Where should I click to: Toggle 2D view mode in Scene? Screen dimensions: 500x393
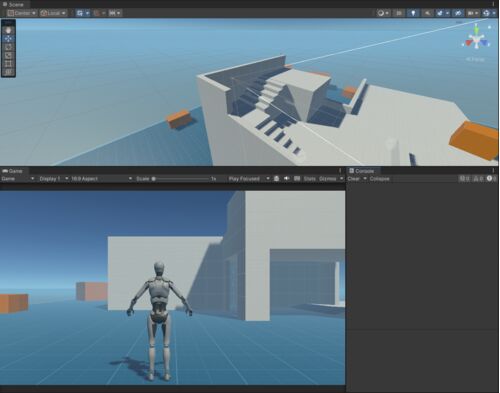pos(399,13)
